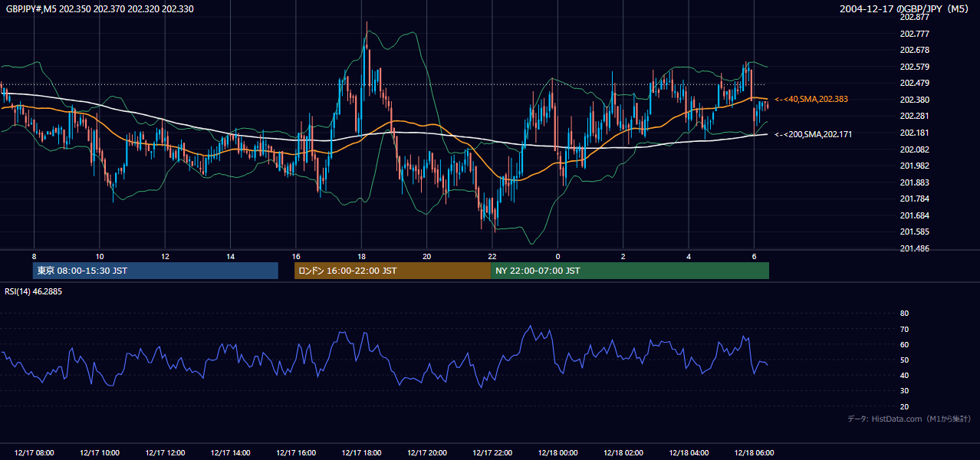Click the 12/17 16:00 time label
Screen dimensions: 980x460
(x=296, y=452)
